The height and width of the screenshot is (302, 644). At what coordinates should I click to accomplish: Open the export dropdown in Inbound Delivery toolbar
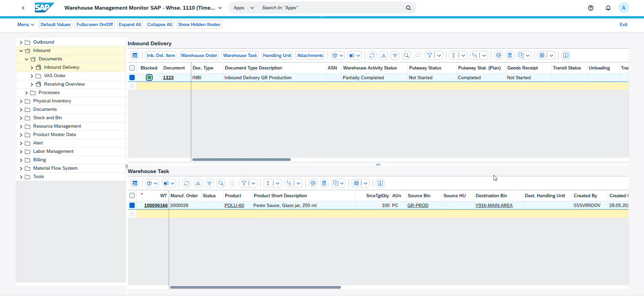point(524,56)
